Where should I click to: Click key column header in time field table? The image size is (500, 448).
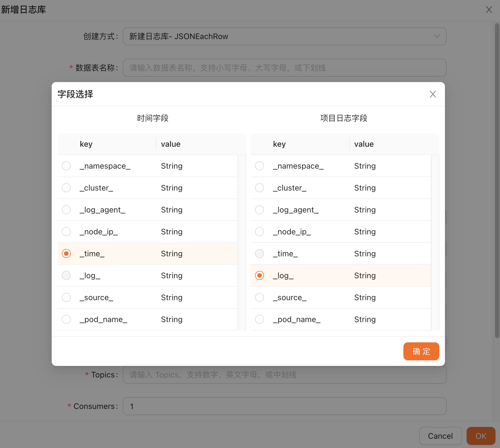[x=86, y=144]
